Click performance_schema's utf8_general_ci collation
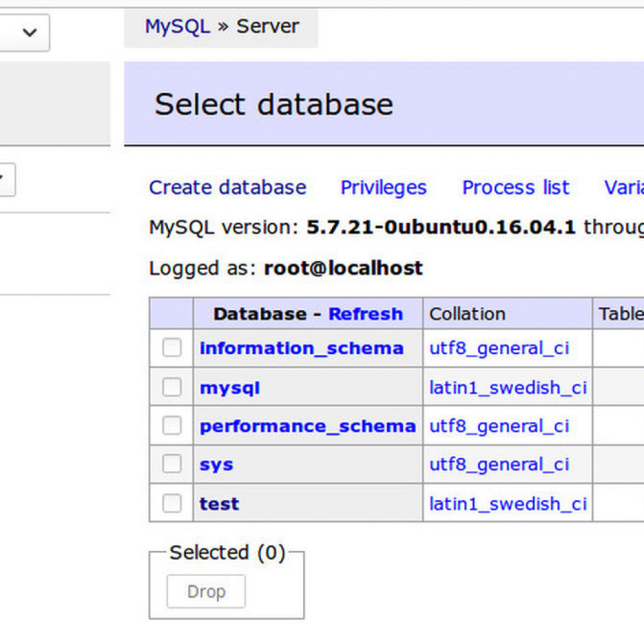Viewport: 644px width, 644px height. pos(499,426)
